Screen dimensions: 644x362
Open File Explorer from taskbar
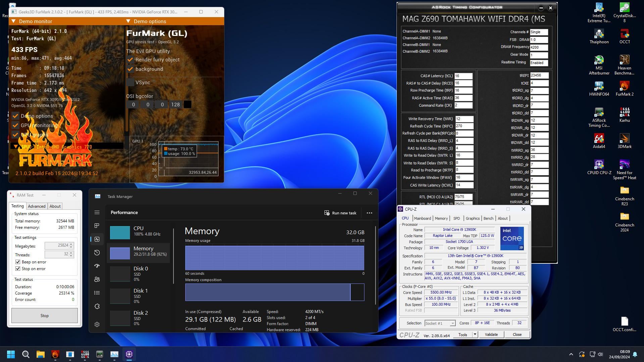(40, 354)
